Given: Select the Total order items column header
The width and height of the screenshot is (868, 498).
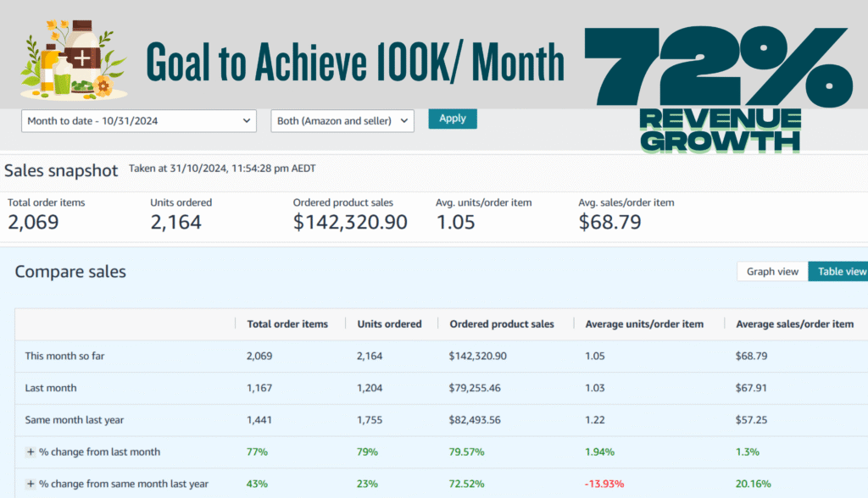Looking at the screenshot, I should (287, 324).
